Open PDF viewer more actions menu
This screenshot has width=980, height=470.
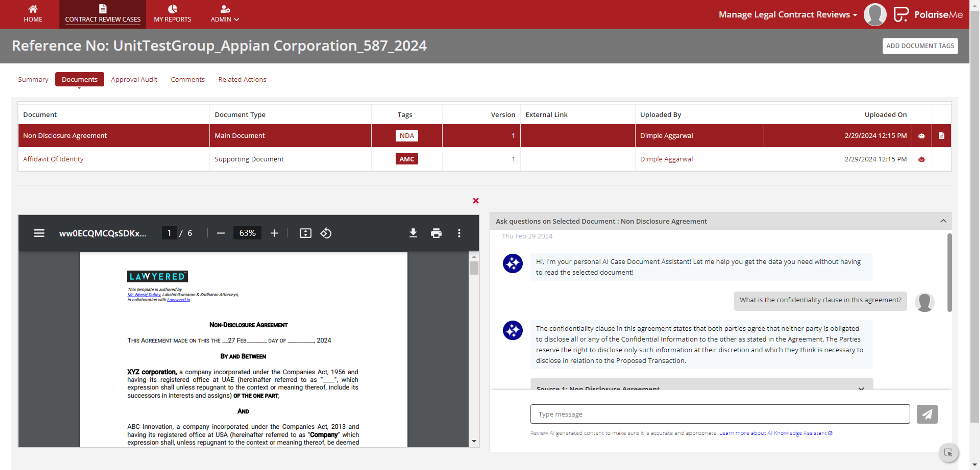(x=459, y=233)
